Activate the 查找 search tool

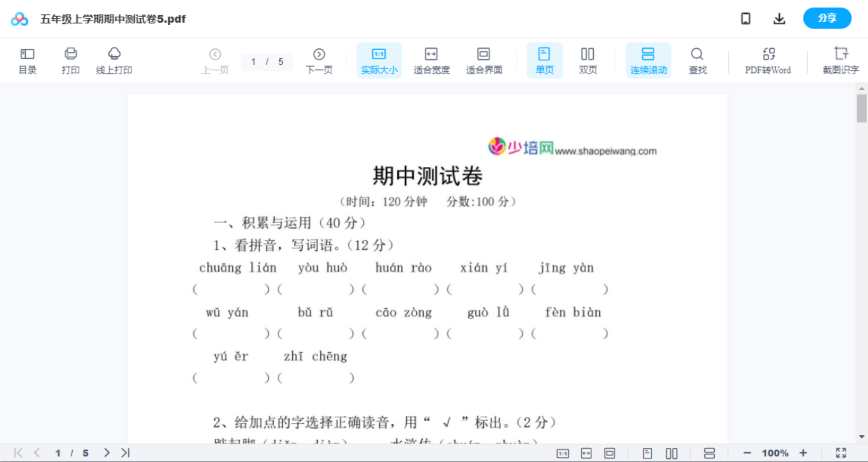[x=697, y=60]
